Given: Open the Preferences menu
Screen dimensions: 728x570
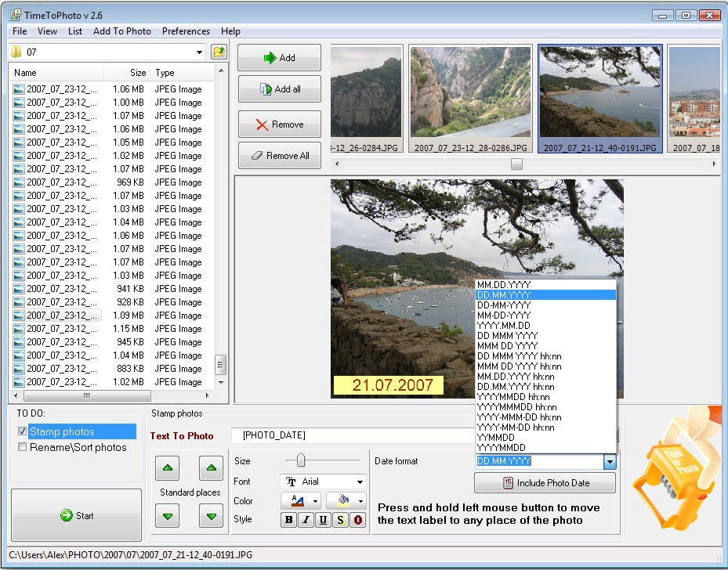Looking at the screenshot, I should click(x=186, y=31).
